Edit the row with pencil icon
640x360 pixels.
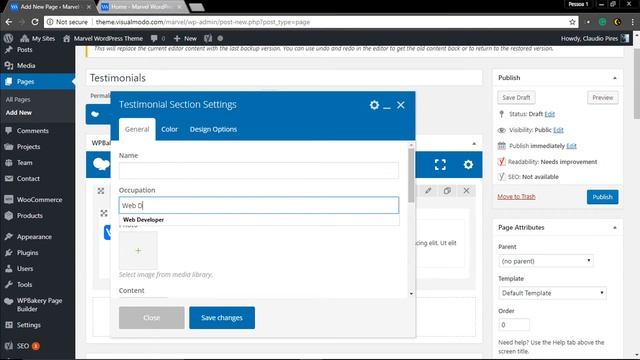428,191
